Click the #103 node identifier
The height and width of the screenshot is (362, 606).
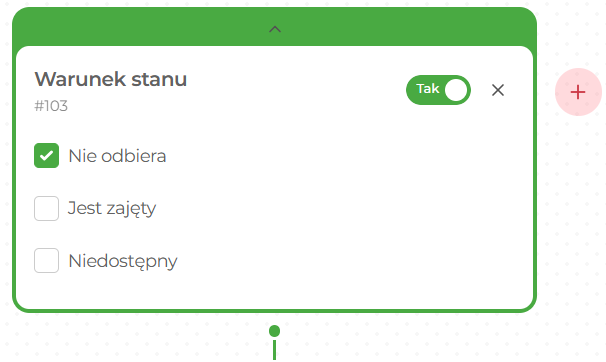(x=51, y=105)
